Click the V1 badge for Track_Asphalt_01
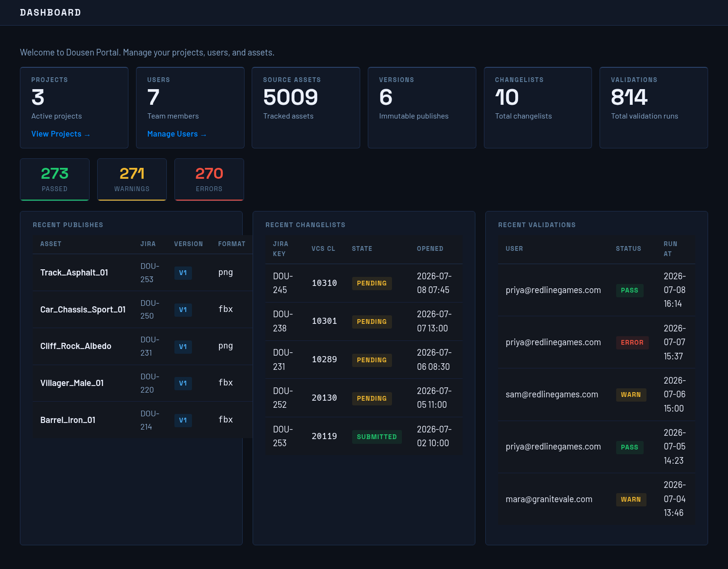 pos(183,273)
